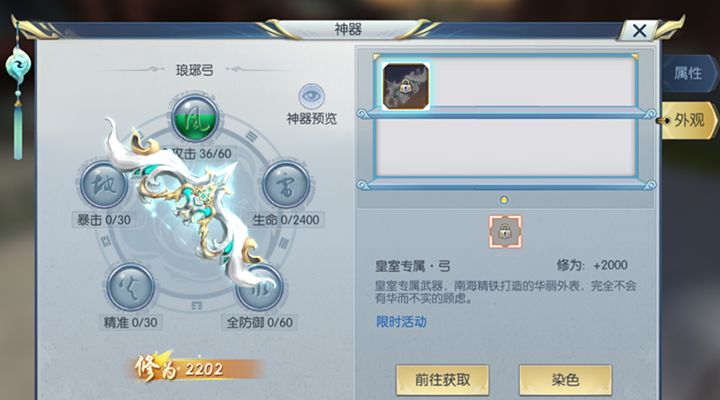Screen dimensions: 720x400
Task: Click the yellow page indicator dot
Action: [x=504, y=200]
